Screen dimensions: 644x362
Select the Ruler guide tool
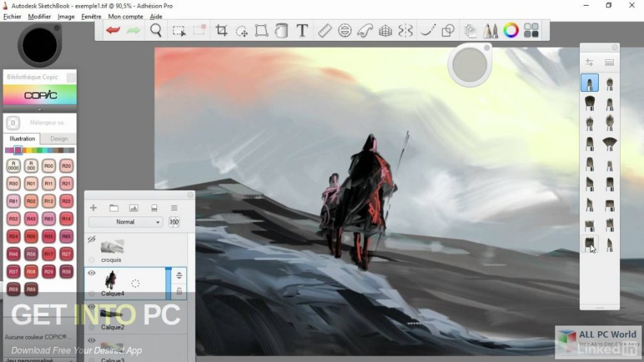coord(325,30)
